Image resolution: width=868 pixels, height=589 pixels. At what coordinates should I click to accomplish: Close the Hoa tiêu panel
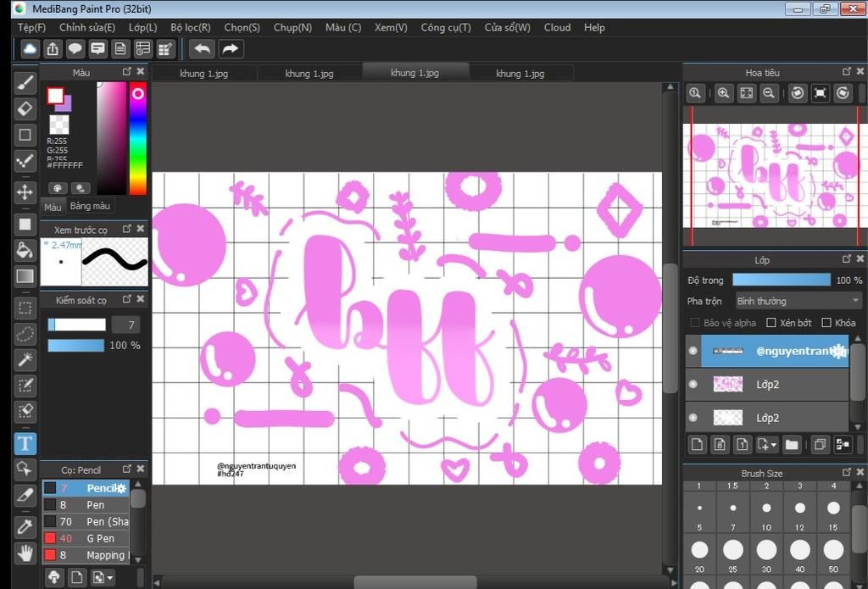coord(860,71)
